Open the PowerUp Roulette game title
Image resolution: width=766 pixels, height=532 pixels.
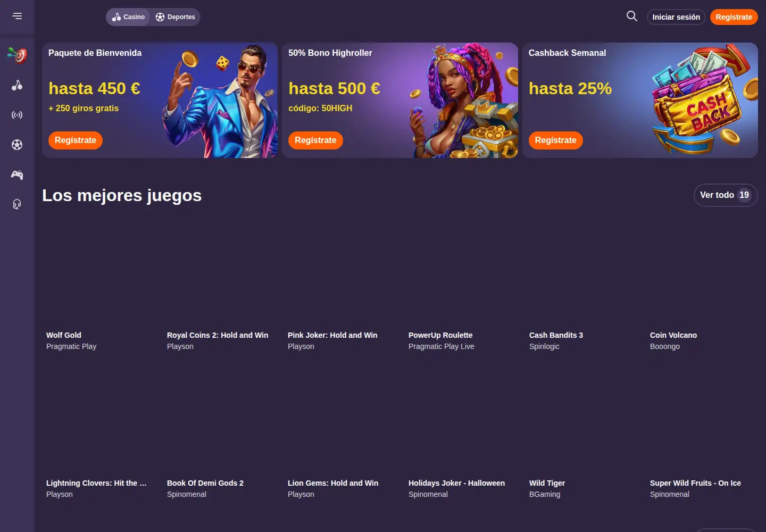click(x=440, y=335)
